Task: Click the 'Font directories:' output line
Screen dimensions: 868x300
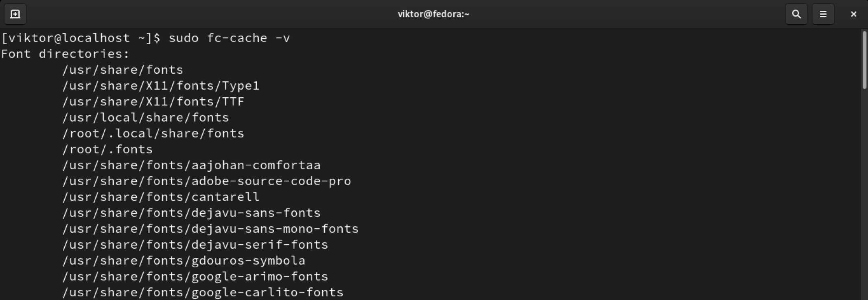Action: coord(65,54)
